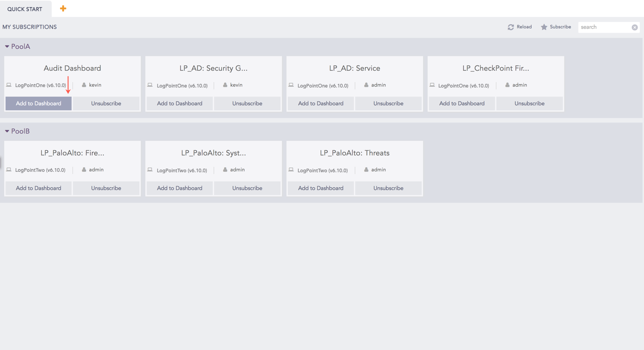Switch to the QUICK START tab
This screenshot has width=644, height=350.
point(25,9)
